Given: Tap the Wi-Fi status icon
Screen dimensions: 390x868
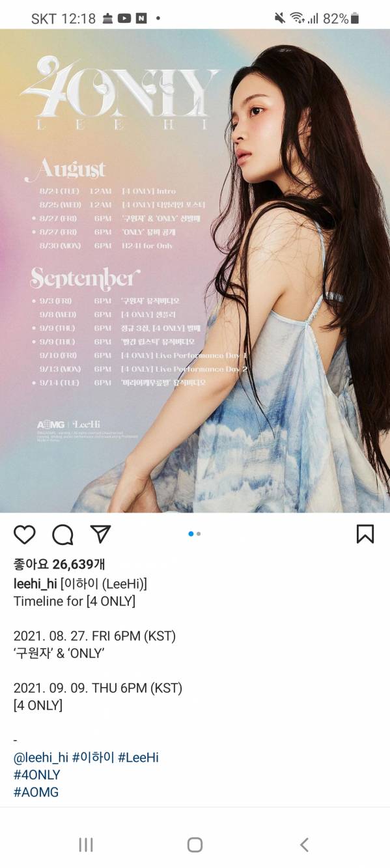Looking at the screenshot, I should click(x=298, y=18).
